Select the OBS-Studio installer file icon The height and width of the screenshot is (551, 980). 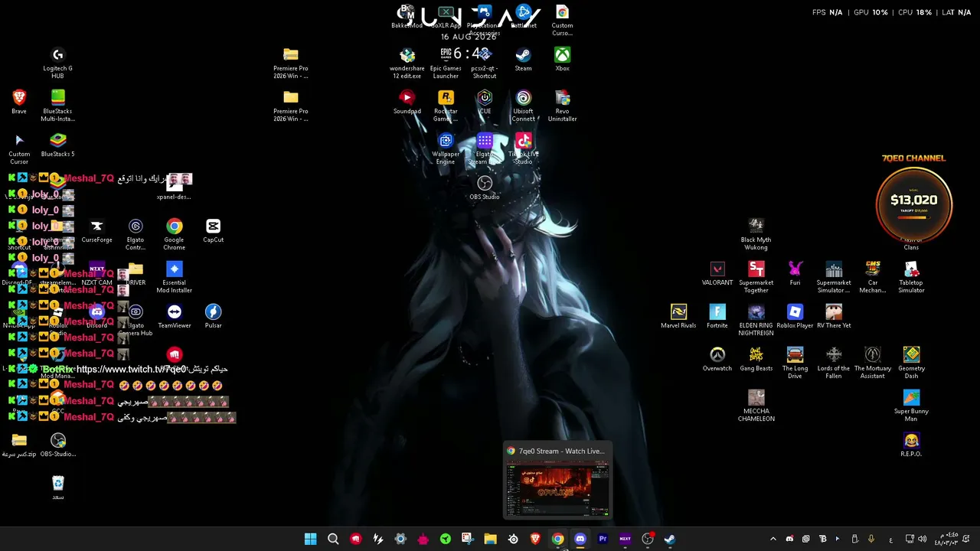coord(57,445)
